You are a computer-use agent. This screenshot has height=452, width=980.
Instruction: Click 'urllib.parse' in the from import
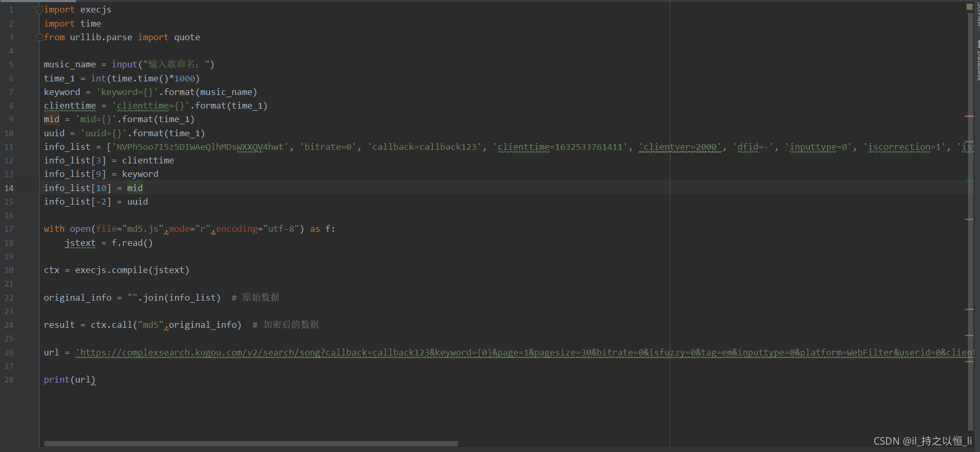pyautogui.click(x=101, y=37)
